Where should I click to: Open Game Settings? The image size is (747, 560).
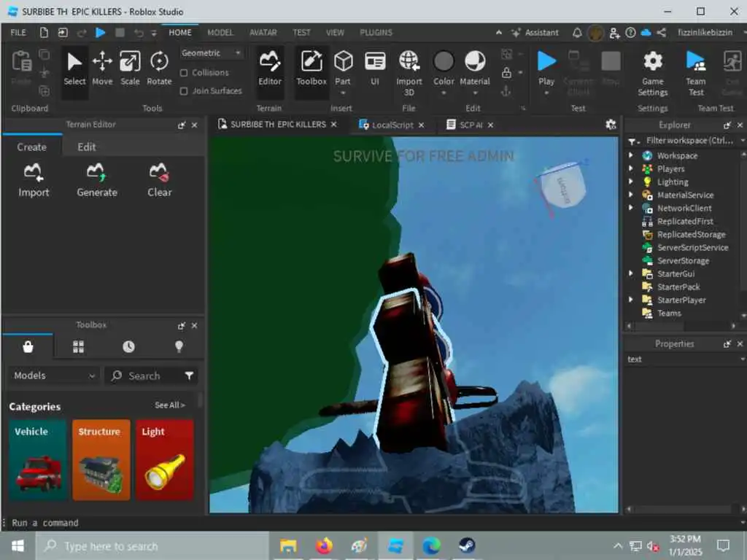pyautogui.click(x=653, y=72)
